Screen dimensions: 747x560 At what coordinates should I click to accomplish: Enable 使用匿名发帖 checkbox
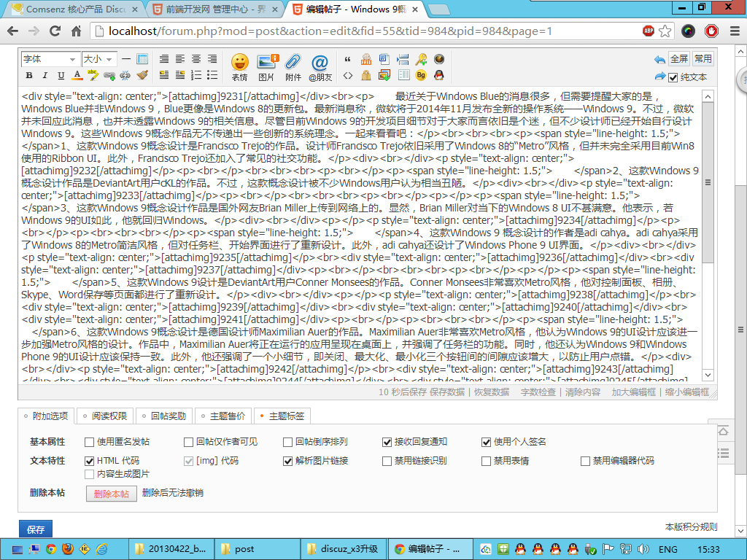click(x=89, y=443)
